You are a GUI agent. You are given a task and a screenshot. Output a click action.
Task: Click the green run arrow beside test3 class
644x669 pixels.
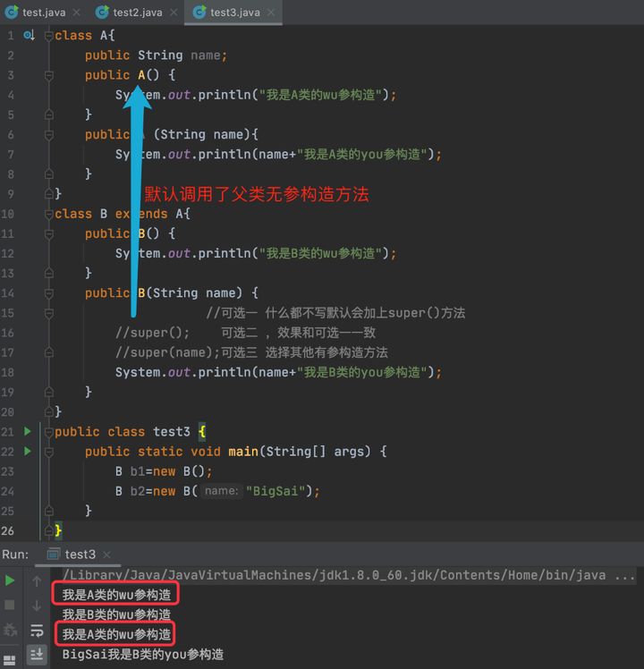pyautogui.click(x=28, y=431)
